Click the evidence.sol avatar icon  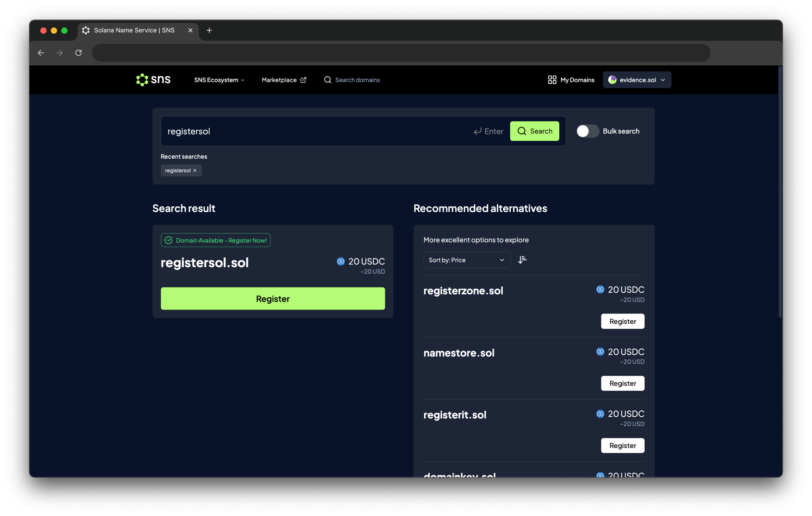coord(613,80)
